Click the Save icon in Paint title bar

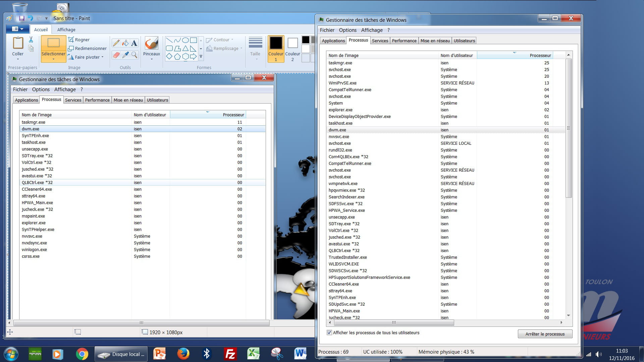[x=22, y=18]
